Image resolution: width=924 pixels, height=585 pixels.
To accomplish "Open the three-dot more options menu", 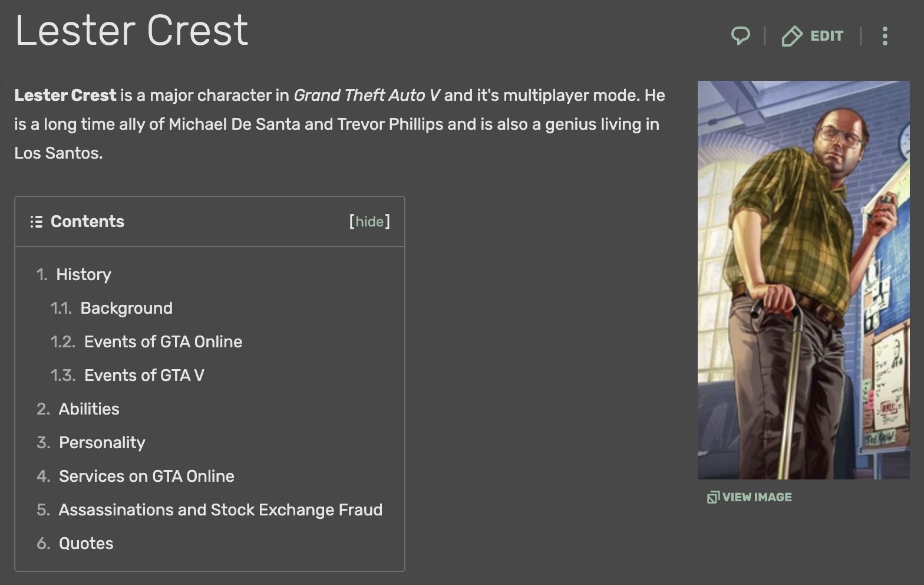I will coord(885,36).
